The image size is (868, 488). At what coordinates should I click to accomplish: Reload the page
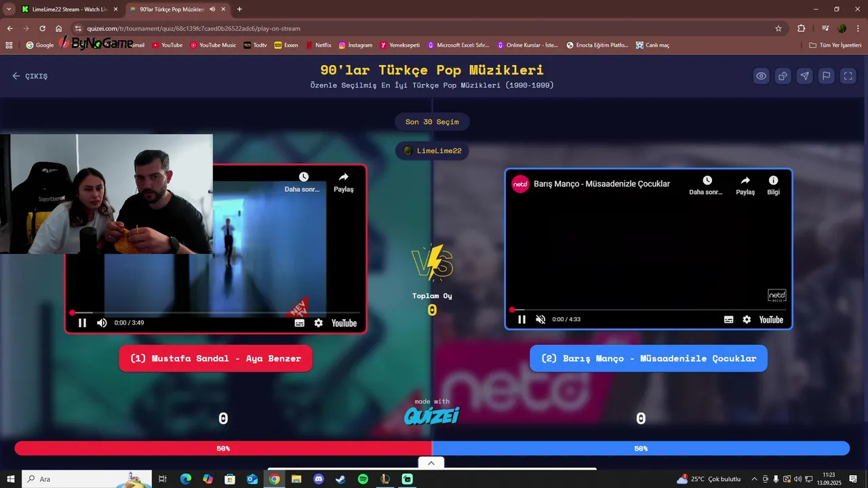click(42, 28)
